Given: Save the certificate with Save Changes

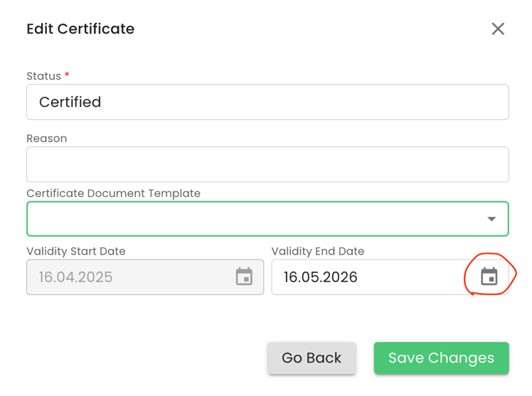Looking at the screenshot, I should [441, 358].
